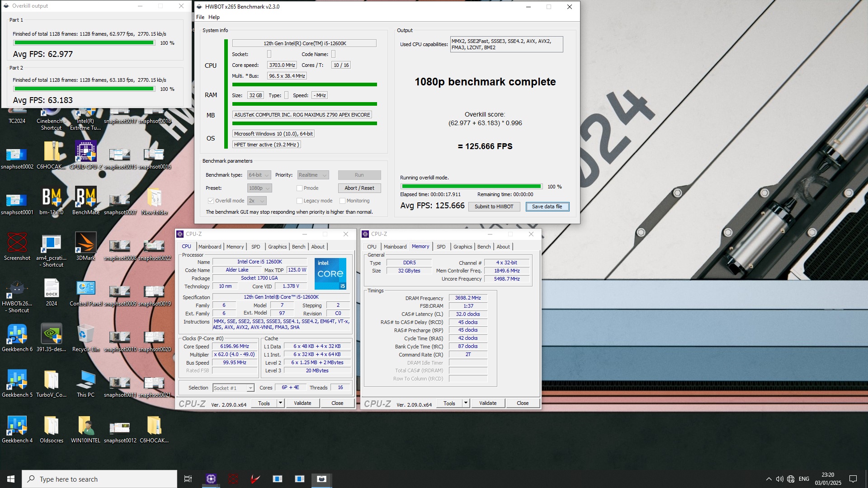Expand Tools arrow in left CPU-Z window
Screen dimensions: 868x488
coord(280,403)
